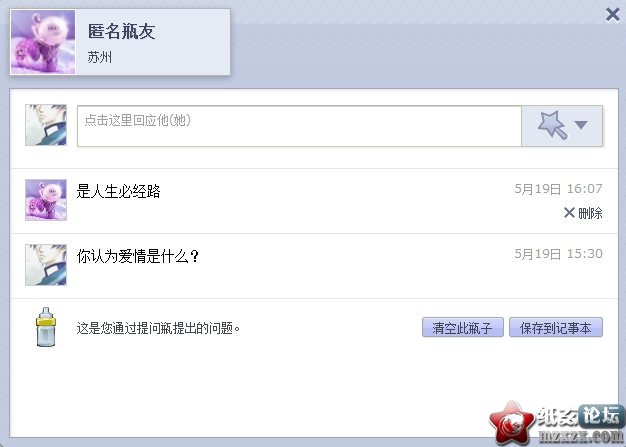Click the yellow-capped bottle icon
This screenshot has height=447, width=626.
[46, 327]
